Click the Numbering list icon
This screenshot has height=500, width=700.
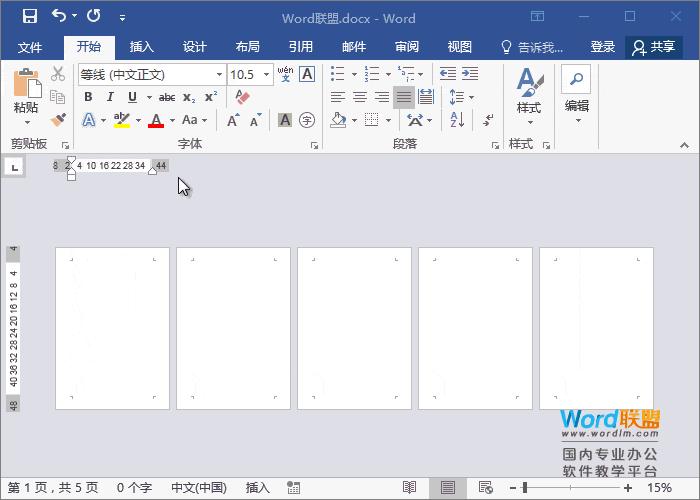(371, 74)
